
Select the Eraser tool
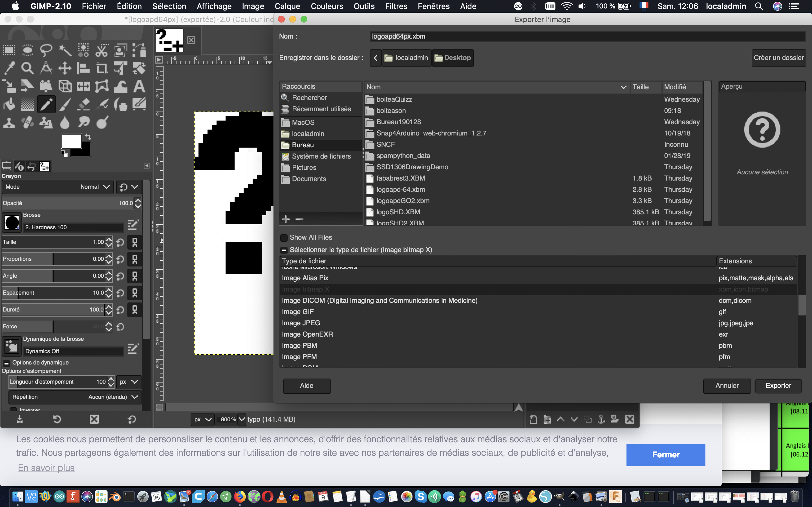83,104
